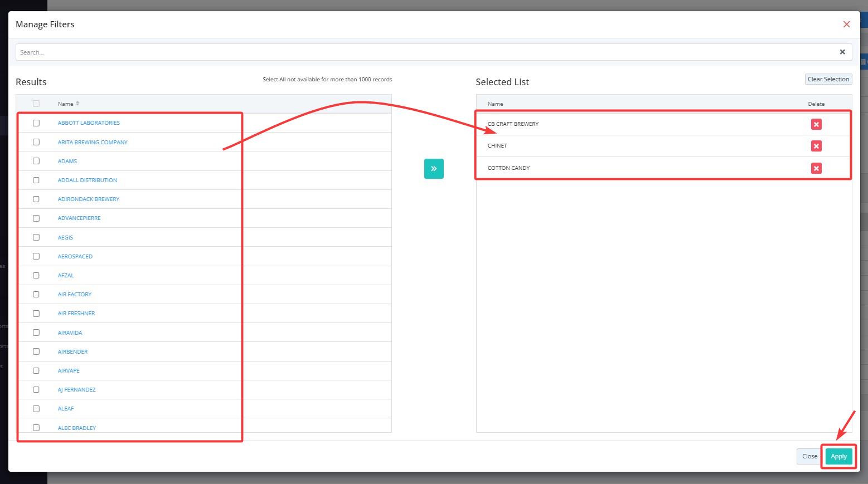Close the Manage Filters dialog with red X

846,24
